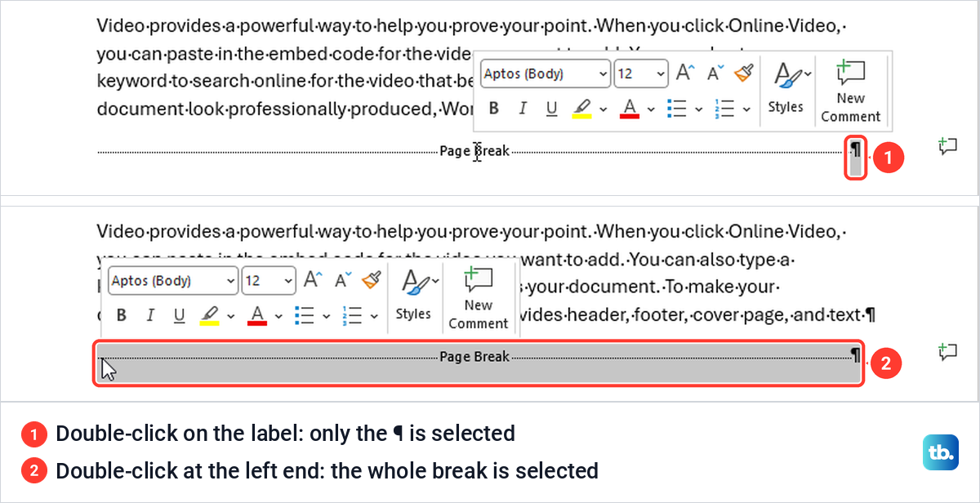Apply red font color in upper mini toolbar
This screenshot has height=503, width=980.
(x=629, y=109)
